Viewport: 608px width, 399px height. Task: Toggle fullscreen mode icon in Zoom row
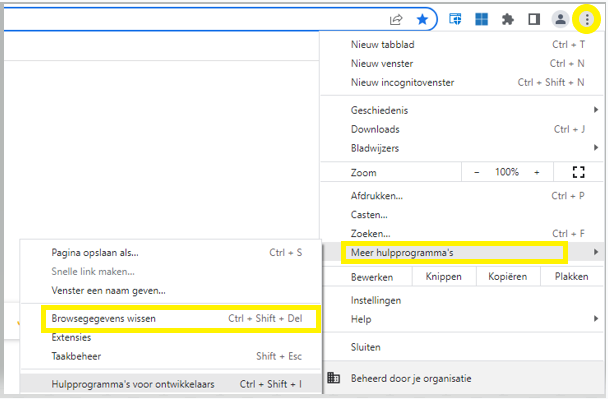tap(579, 172)
